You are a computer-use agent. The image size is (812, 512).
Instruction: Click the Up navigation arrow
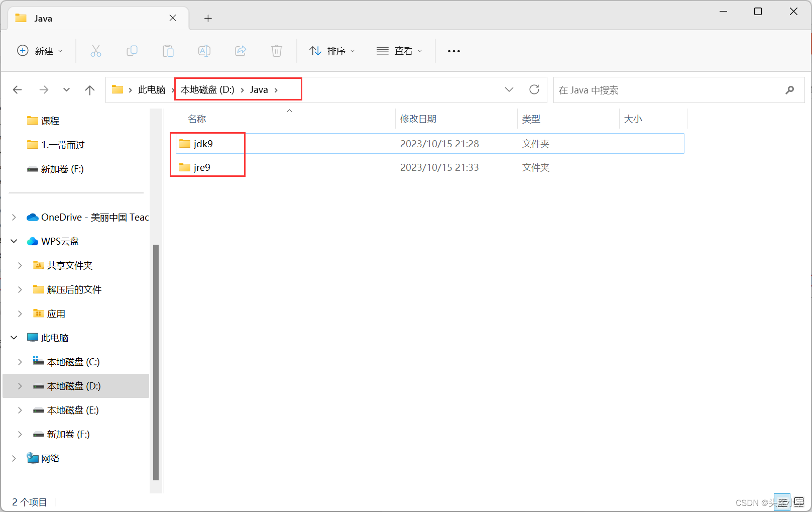(89, 89)
